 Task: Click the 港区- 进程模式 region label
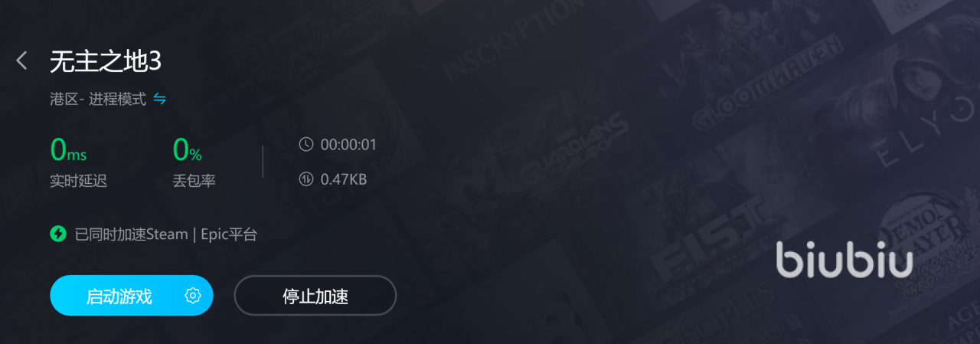click(98, 99)
